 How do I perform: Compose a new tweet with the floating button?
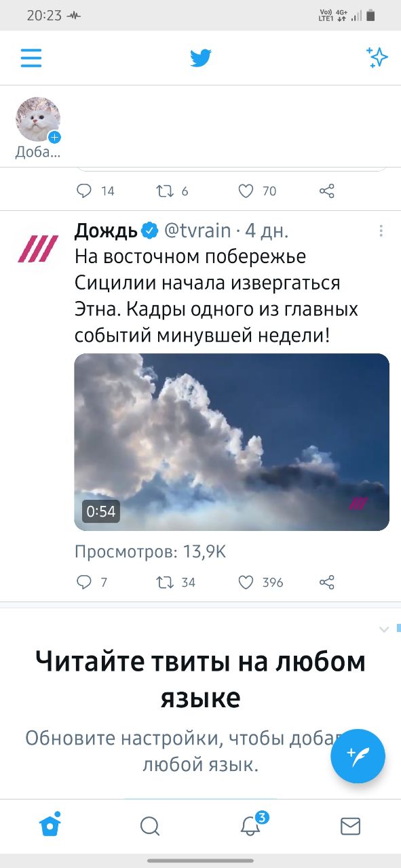pyautogui.click(x=358, y=756)
